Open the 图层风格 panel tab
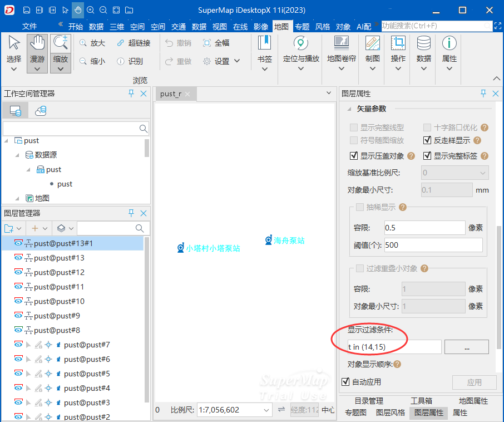The image size is (504, 422). [x=390, y=413]
